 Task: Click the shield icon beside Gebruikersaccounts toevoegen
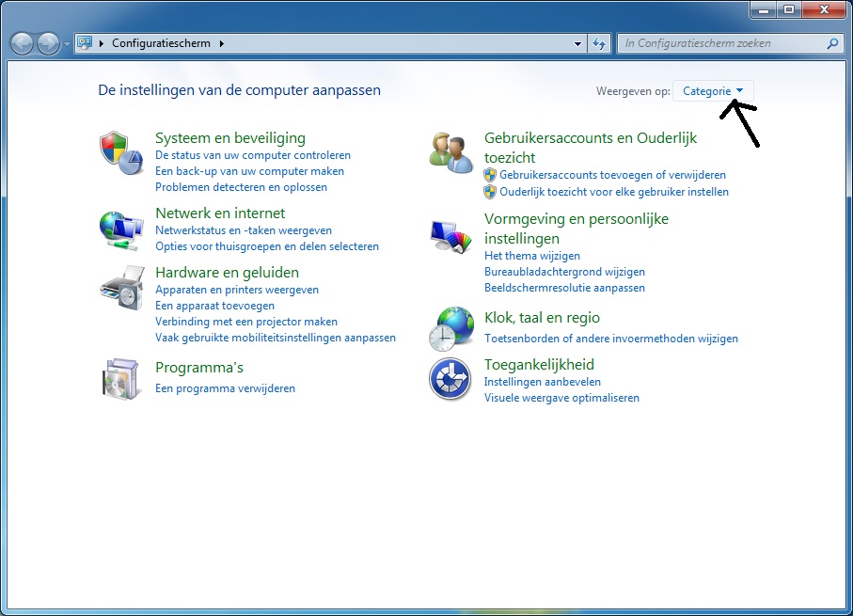tap(490, 175)
